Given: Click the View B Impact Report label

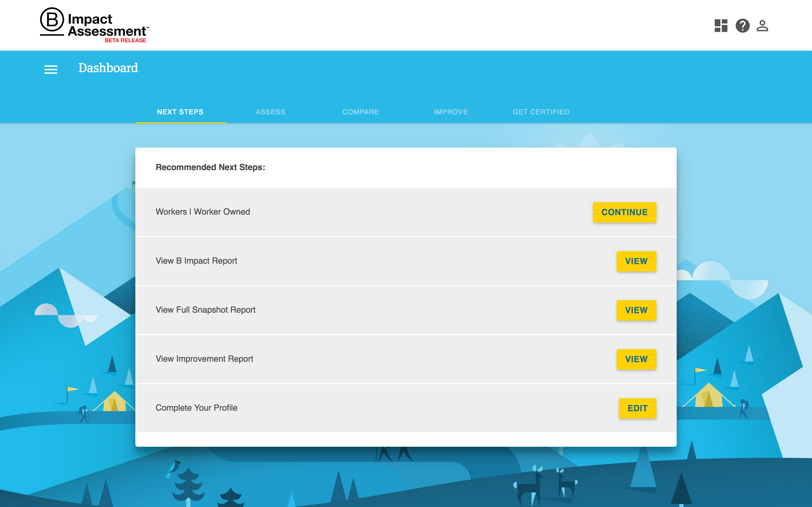Looking at the screenshot, I should 196,261.
